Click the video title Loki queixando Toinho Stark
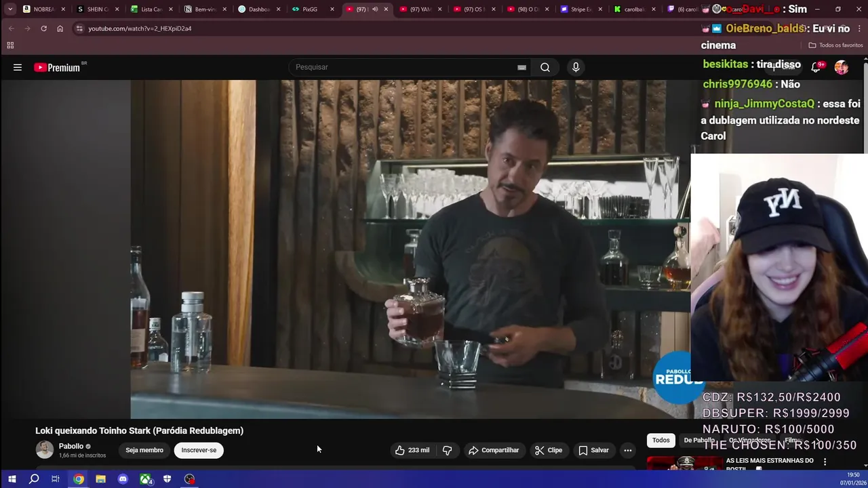Image resolution: width=868 pixels, height=488 pixels. pos(139,430)
